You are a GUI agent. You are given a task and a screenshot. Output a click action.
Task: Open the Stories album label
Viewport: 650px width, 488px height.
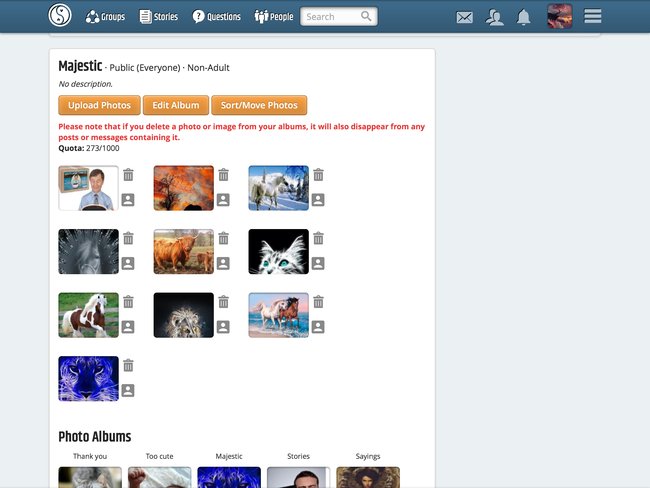click(x=298, y=456)
